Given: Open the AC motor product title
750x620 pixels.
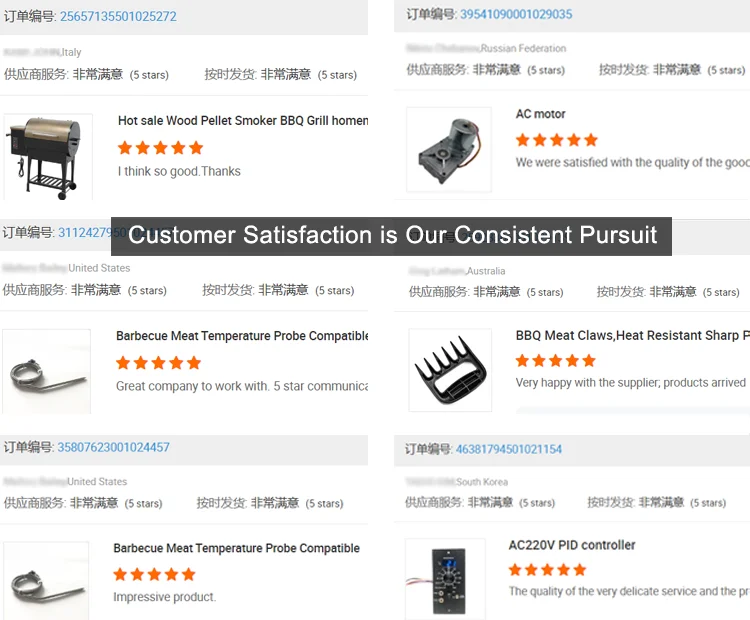Looking at the screenshot, I should (x=540, y=114).
